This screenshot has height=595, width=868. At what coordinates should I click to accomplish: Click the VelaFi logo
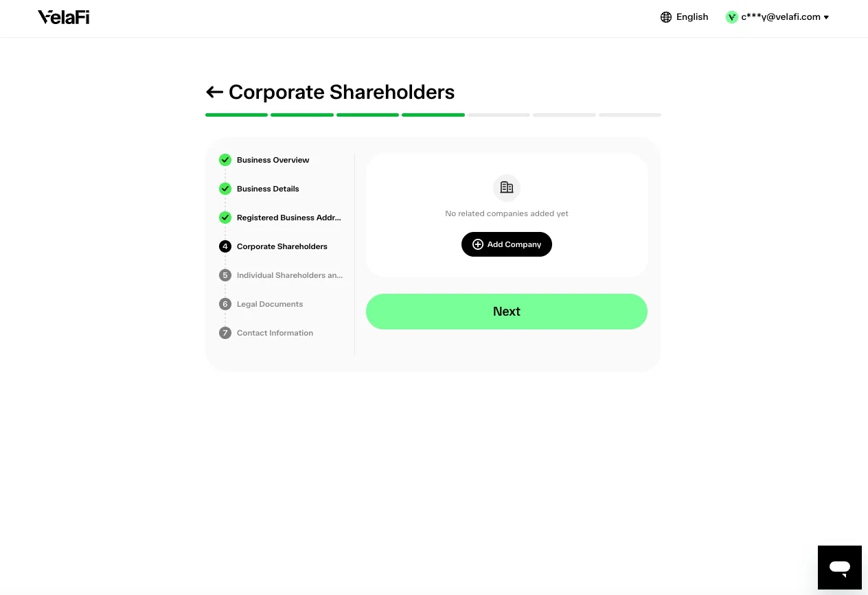[63, 17]
